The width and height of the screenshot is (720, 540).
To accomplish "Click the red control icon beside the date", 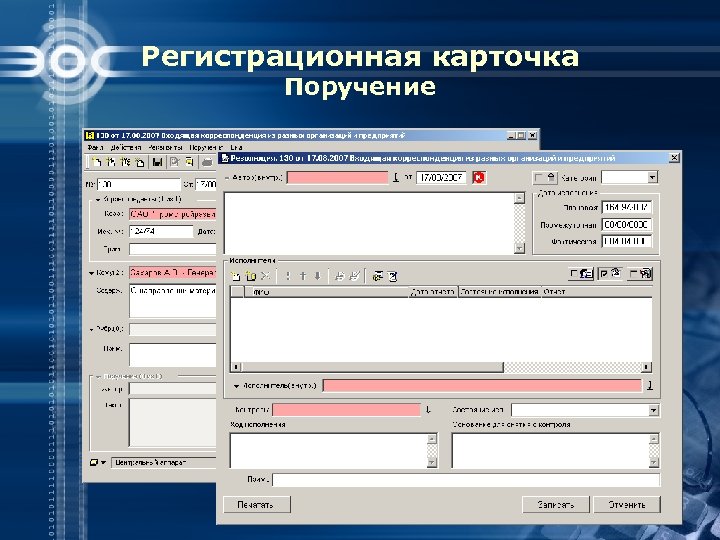I will [478, 177].
